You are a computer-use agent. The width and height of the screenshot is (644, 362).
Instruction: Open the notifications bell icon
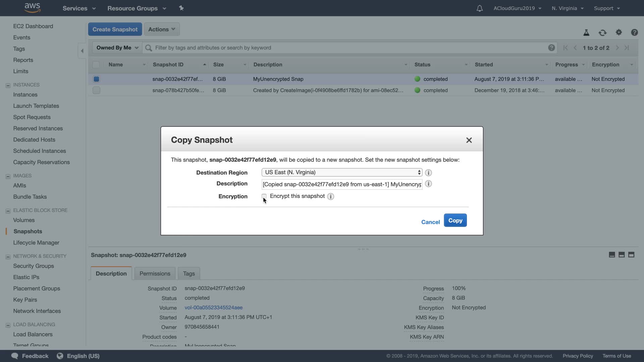pyautogui.click(x=479, y=8)
